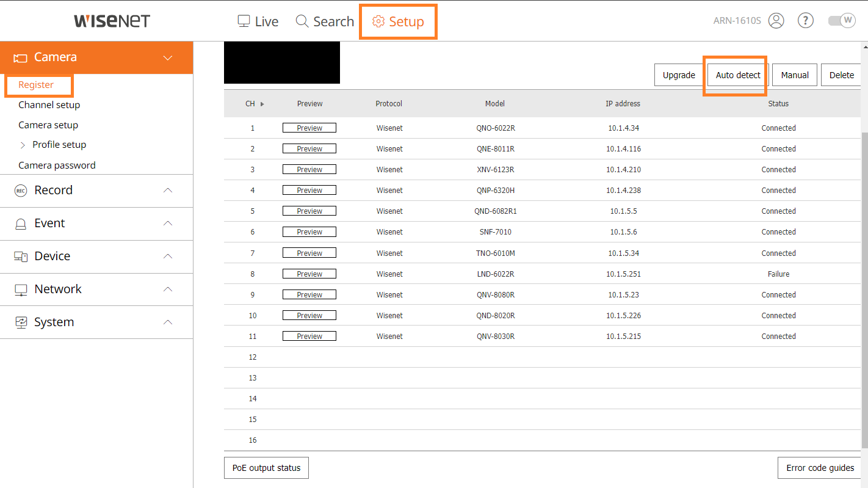868x488 pixels.
Task: Select empty channel 12 row number
Action: pos(253,357)
